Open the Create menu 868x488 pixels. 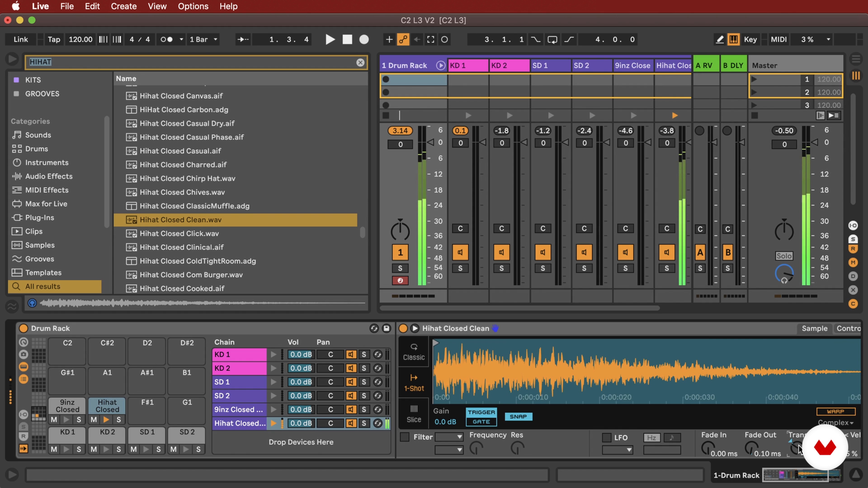coord(124,6)
